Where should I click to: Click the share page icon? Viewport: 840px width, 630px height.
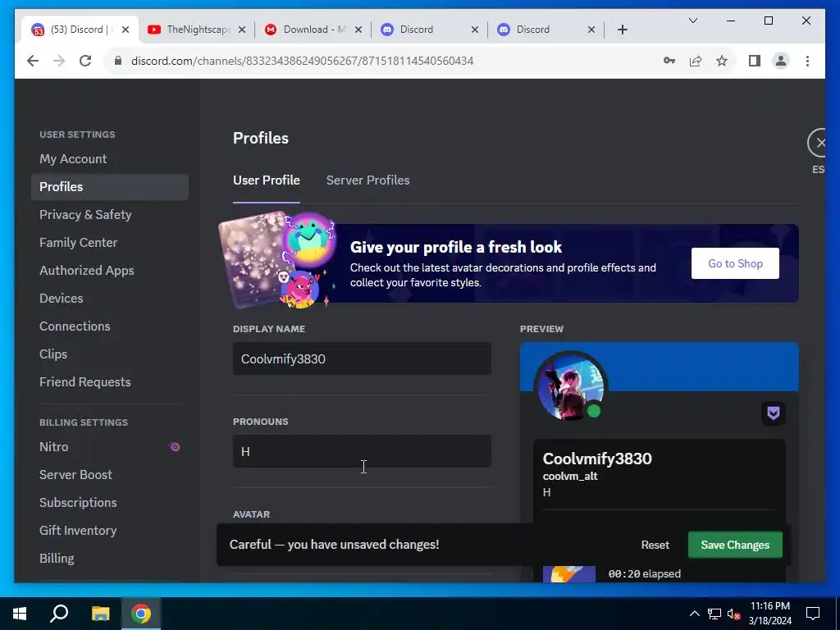click(x=696, y=61)
